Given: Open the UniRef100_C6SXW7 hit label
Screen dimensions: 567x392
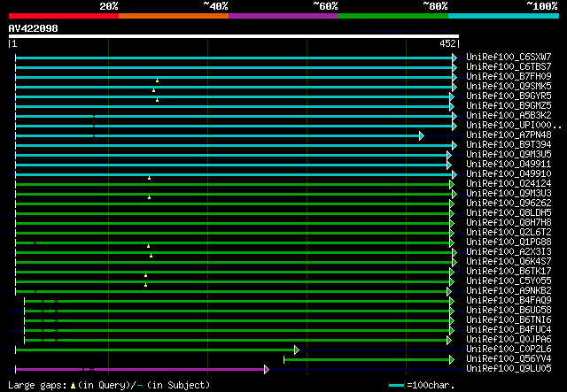Looking at the screenshot, I should click(x=508, y=58).
